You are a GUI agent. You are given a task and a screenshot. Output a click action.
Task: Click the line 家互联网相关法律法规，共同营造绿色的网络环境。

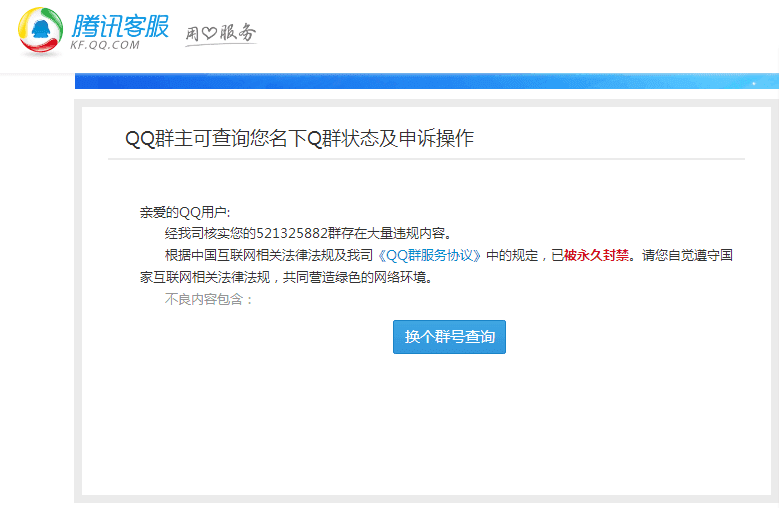(x=287, y=277)
